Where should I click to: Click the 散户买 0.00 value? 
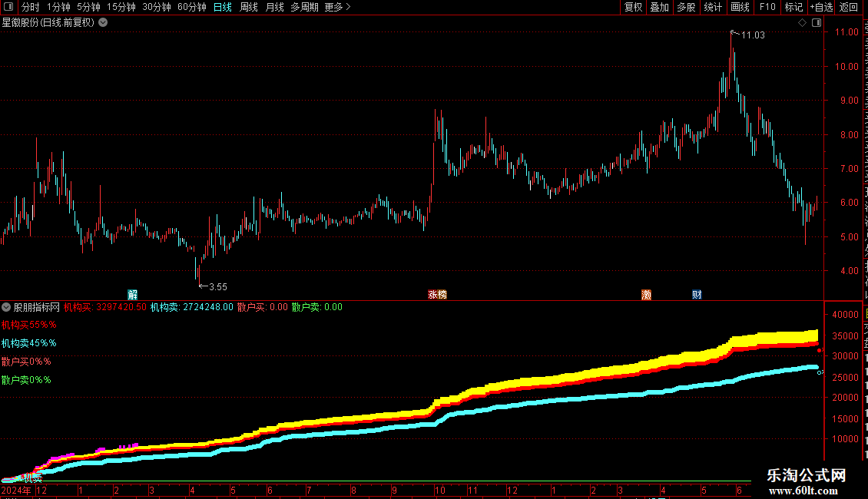click(x=263, y=307)
